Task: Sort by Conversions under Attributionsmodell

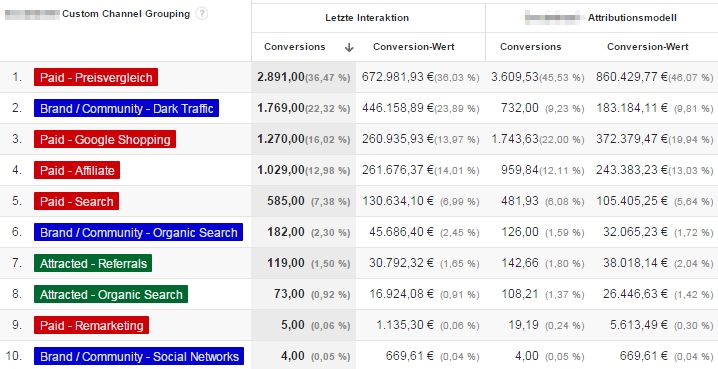Action: [x=531, y=47]
